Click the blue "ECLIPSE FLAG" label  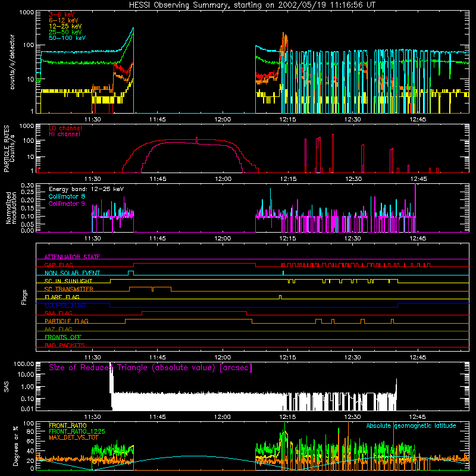pos(65,305)
